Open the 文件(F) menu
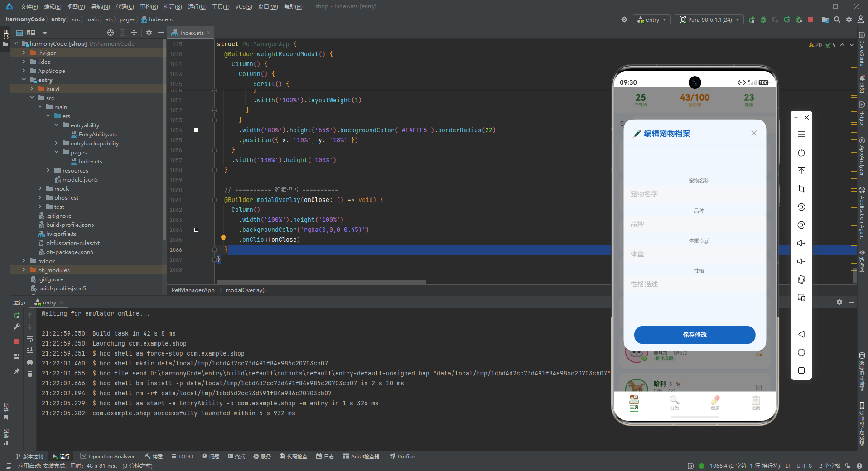 (x=29, y=6)
